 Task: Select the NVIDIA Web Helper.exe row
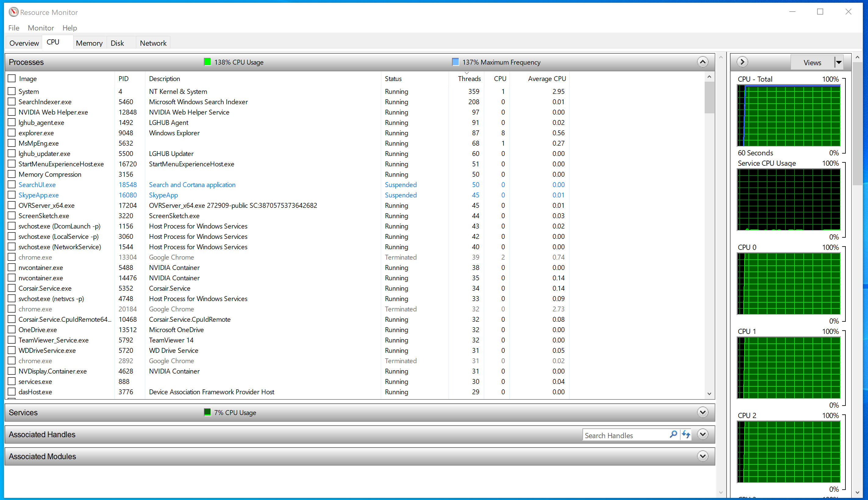[x=287, y=112]
